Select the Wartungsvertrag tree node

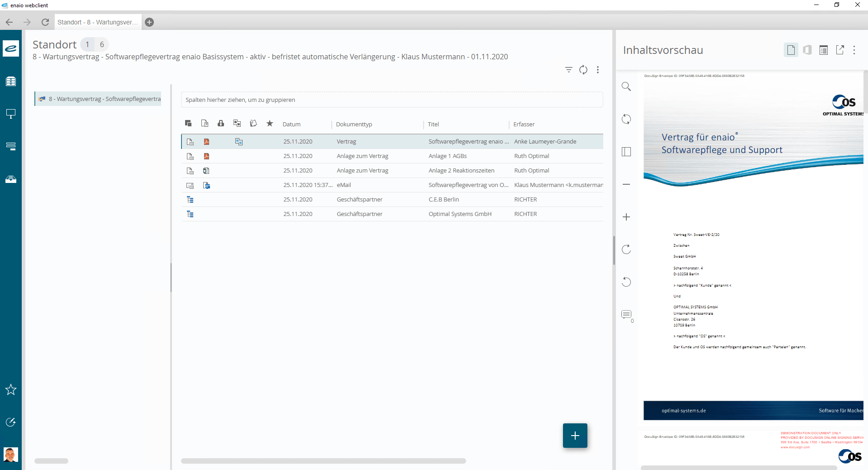click(104, 99)
